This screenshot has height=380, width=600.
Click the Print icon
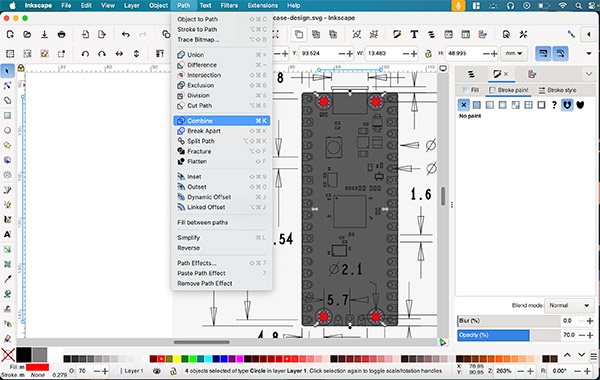(x=61, y=34)
